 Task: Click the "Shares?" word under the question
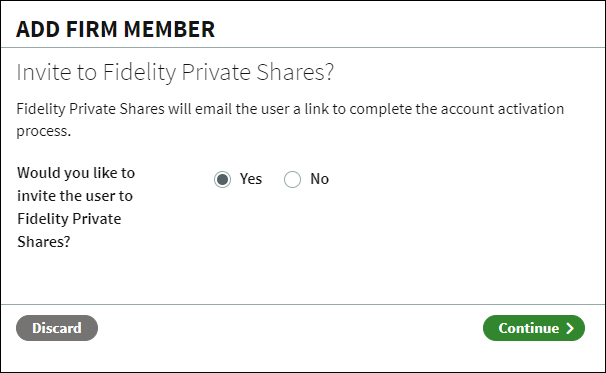tap(44, 242)
